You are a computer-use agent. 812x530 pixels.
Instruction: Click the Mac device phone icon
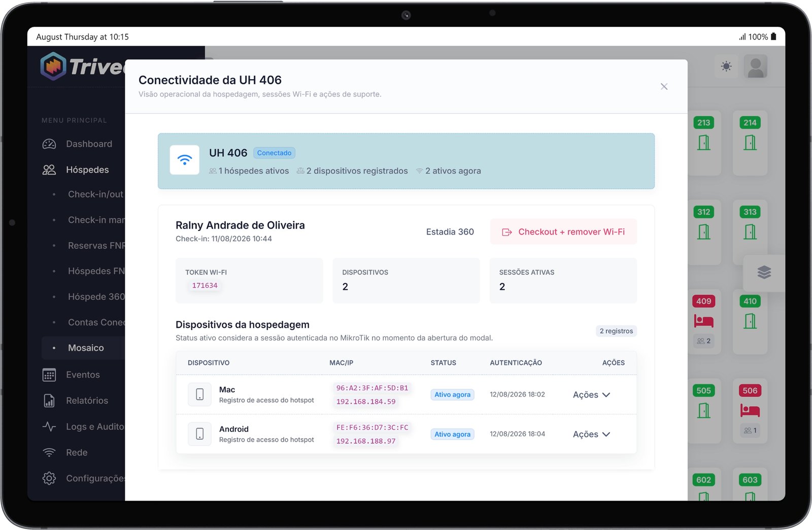(x=200, y=394)
